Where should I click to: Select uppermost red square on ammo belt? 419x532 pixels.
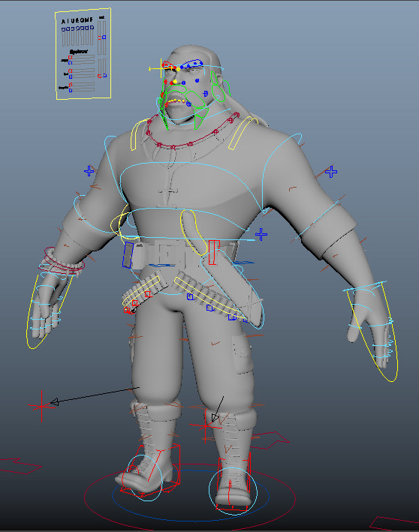click(x=147, y=294)
